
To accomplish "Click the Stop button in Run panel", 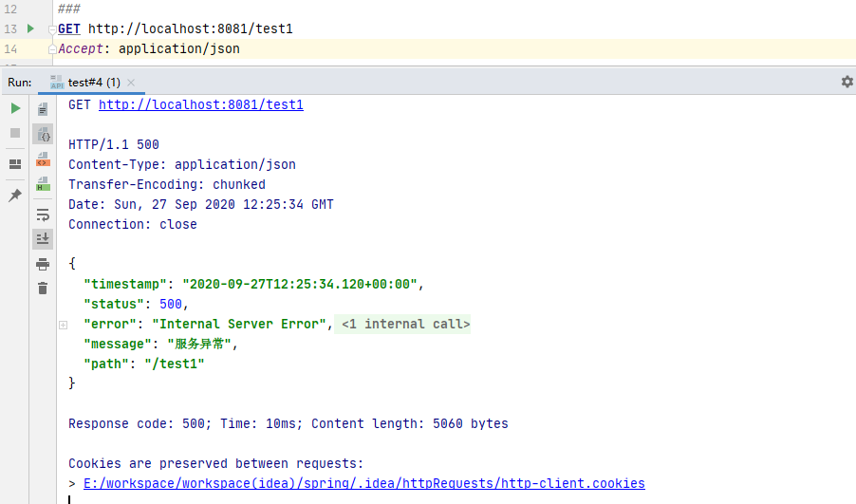I will (x=15, y=133).
